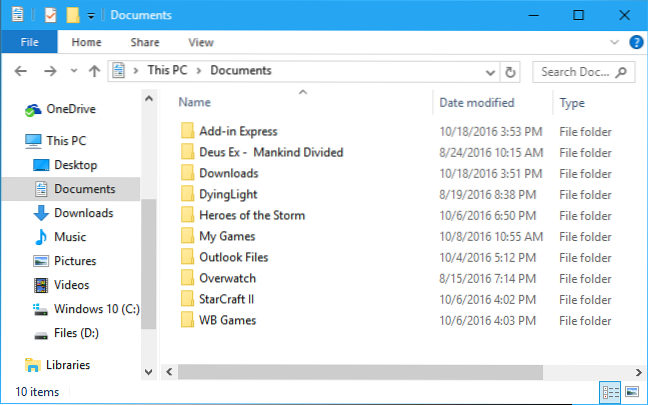648x405 pixels.
Task: Switch to Details view layout
Action: click(610, 391)
